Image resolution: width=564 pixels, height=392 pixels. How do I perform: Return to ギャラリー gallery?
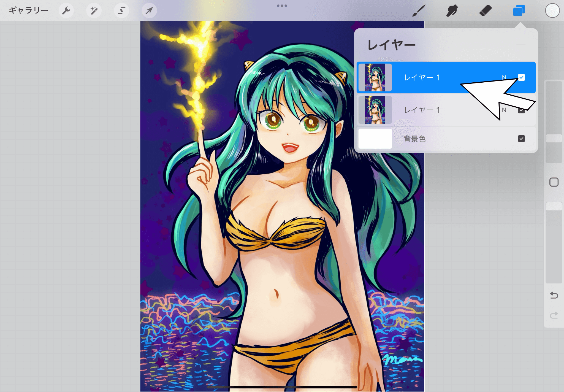point(29,11)
